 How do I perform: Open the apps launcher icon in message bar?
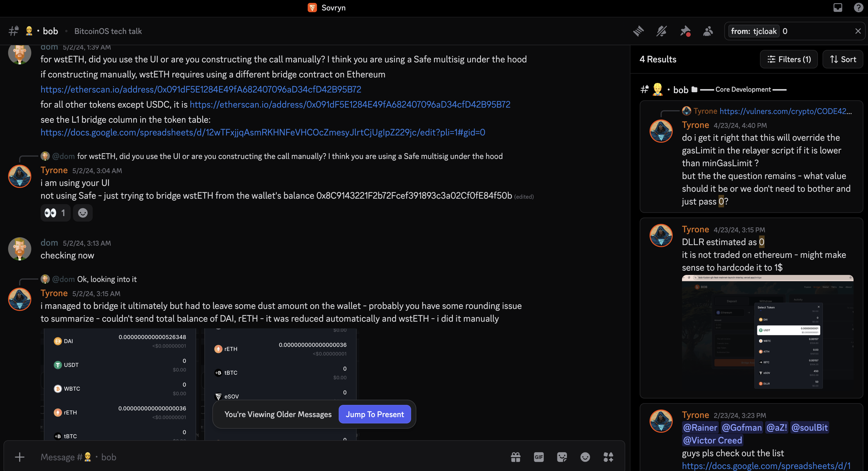click(x=608, y=457)
